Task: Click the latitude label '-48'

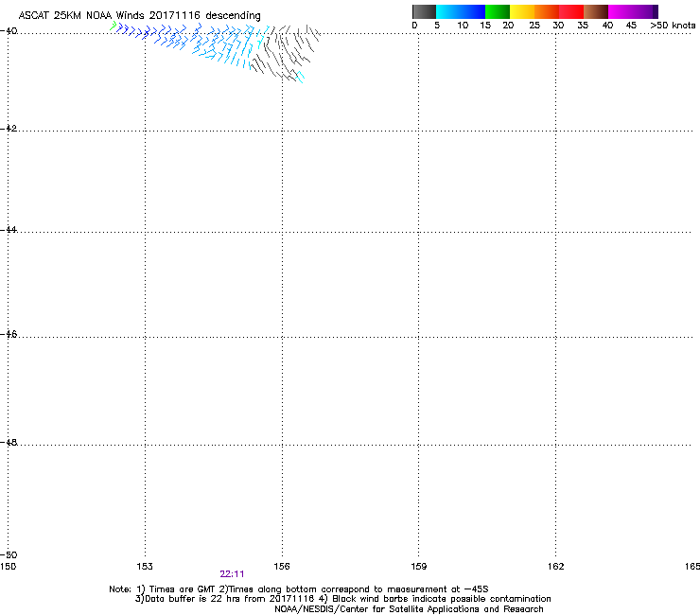Action: [x=9, y=442]
